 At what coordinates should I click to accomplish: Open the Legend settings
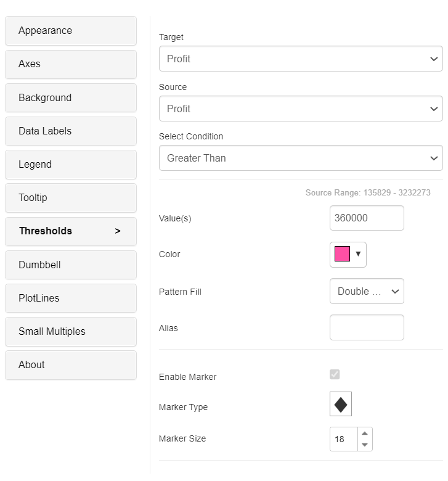[x=71, y=165]
